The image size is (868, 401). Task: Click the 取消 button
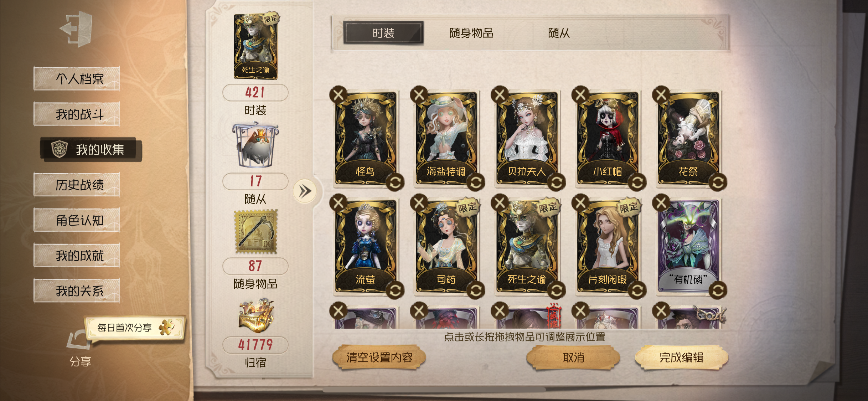click(573, 358)
